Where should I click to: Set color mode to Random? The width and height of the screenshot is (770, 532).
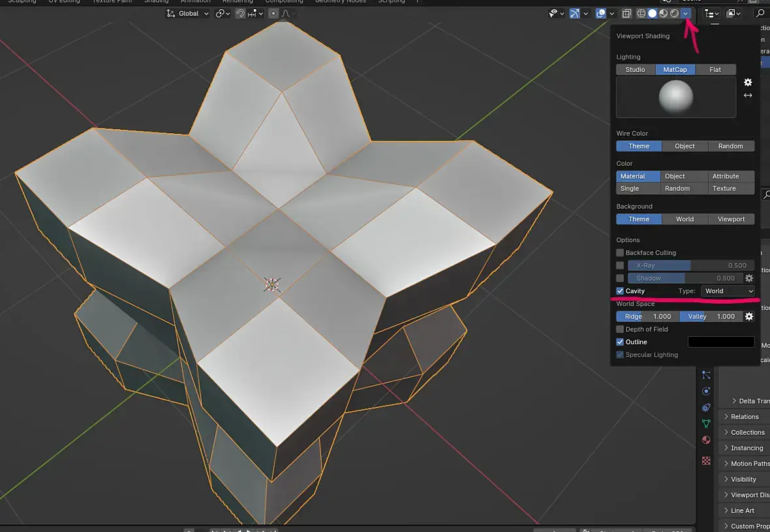coord(677,189)
